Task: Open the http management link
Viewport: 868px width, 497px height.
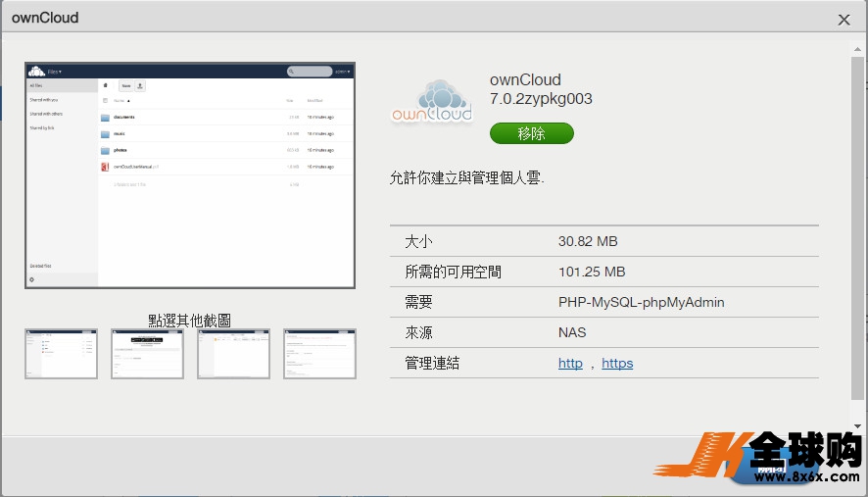Action: pos(570,364)
